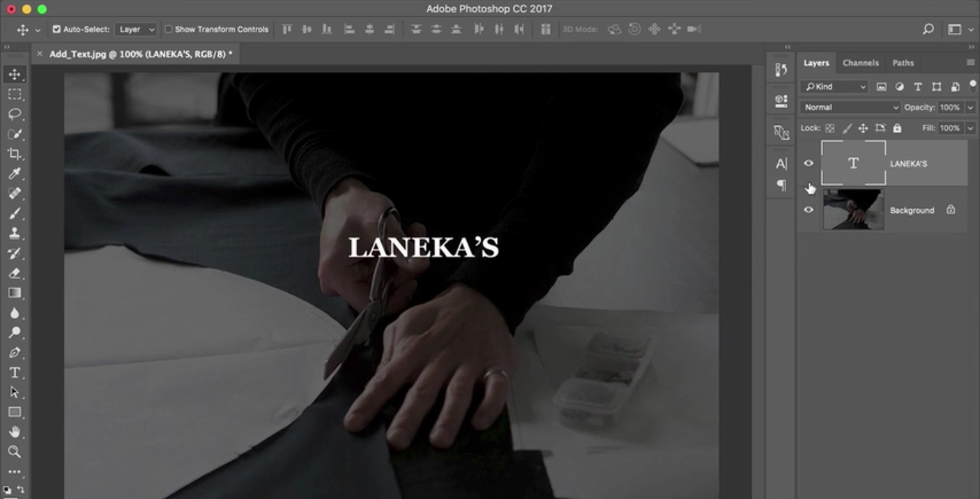This screenshot has width=980, height=499.
Task: Swap foreground and background colors
Action: point(21,489)
